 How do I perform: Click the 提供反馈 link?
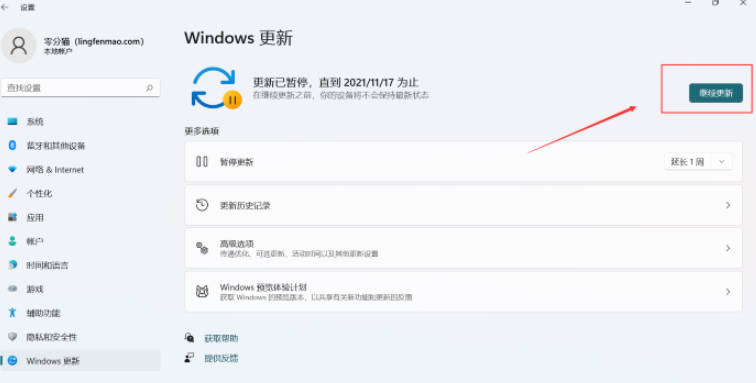221,358
